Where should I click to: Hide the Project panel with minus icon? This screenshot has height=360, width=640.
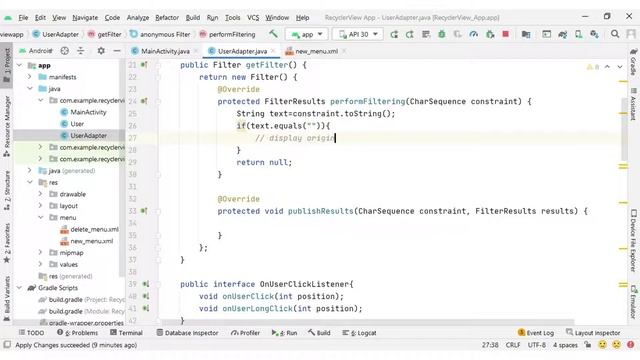[117, 51]
